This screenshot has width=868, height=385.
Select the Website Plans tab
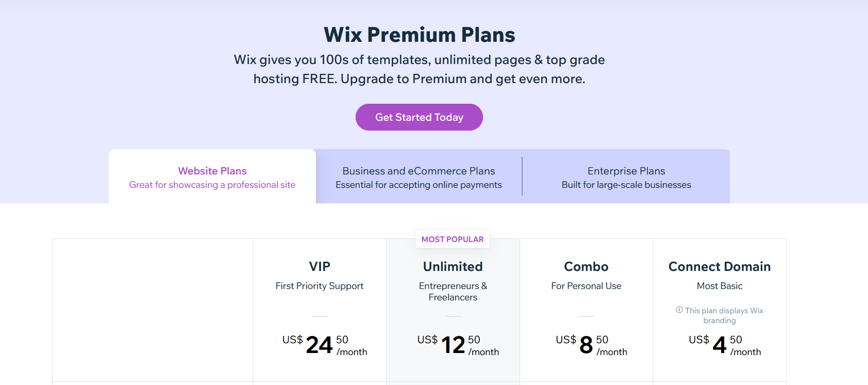(212, 177)
